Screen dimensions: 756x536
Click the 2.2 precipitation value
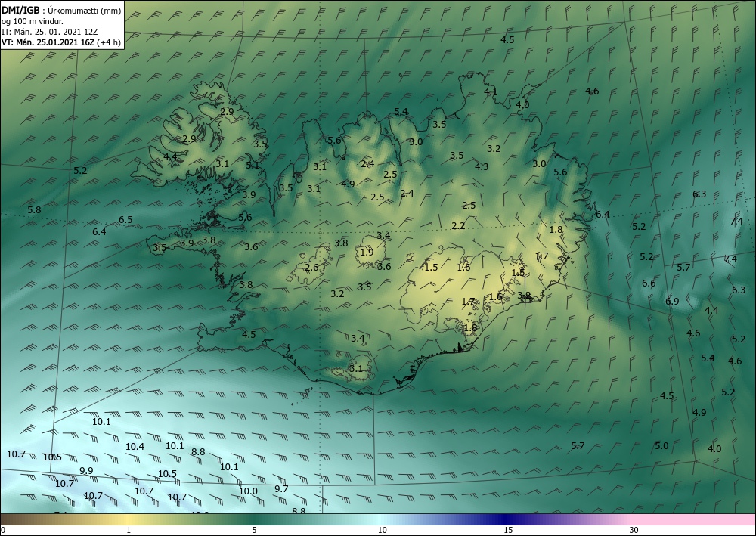(459, 225)
